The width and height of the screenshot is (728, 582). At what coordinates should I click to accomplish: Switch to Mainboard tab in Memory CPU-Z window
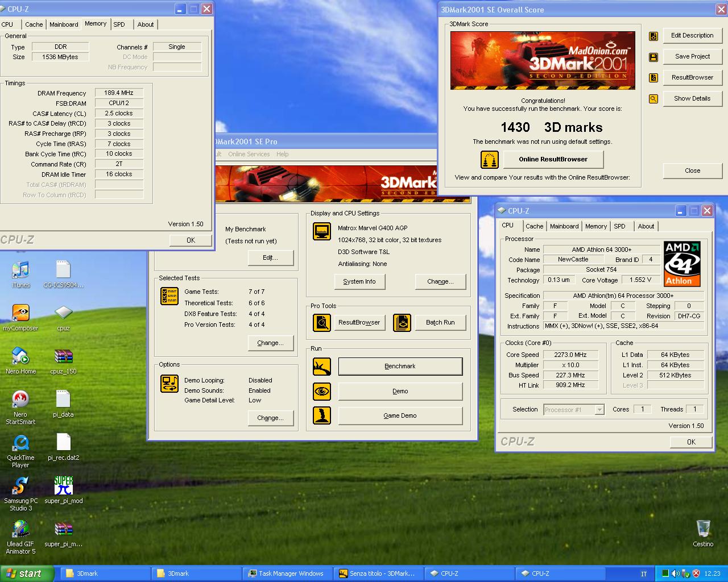coord(64,24)
